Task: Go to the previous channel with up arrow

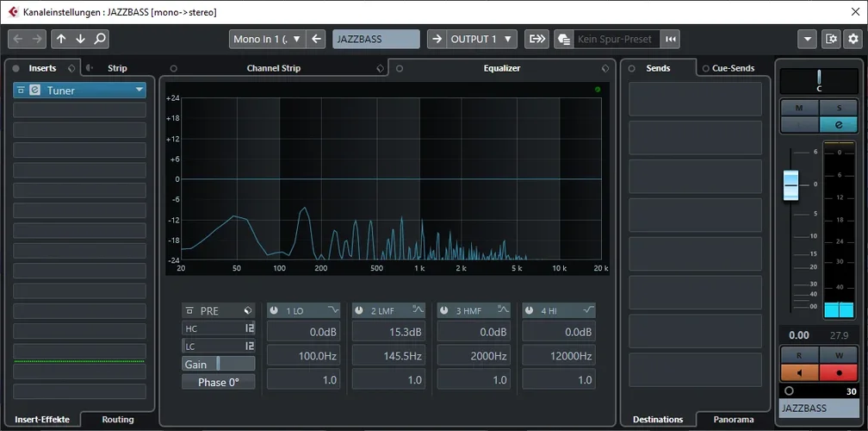Action: click(61, 39)
